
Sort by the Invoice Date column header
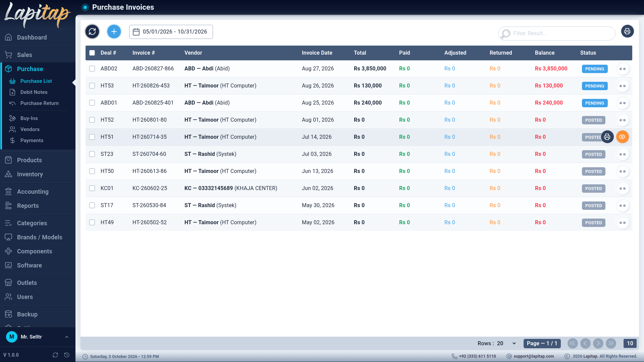click(317, 53)
